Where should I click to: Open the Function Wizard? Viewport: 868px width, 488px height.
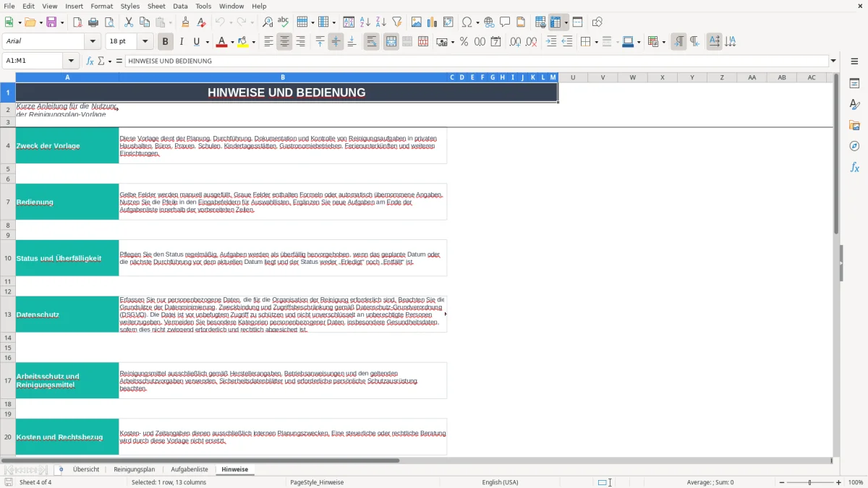click(90, 61)
